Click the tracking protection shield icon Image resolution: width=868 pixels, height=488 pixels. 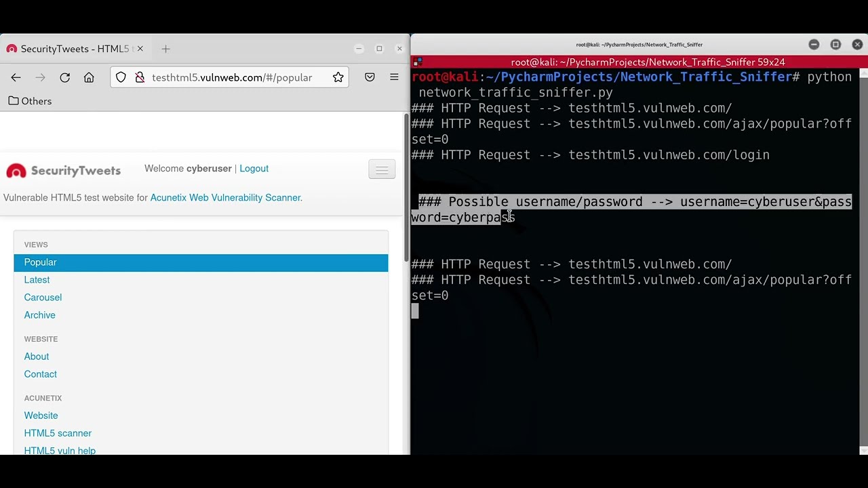tap(121, 77)
